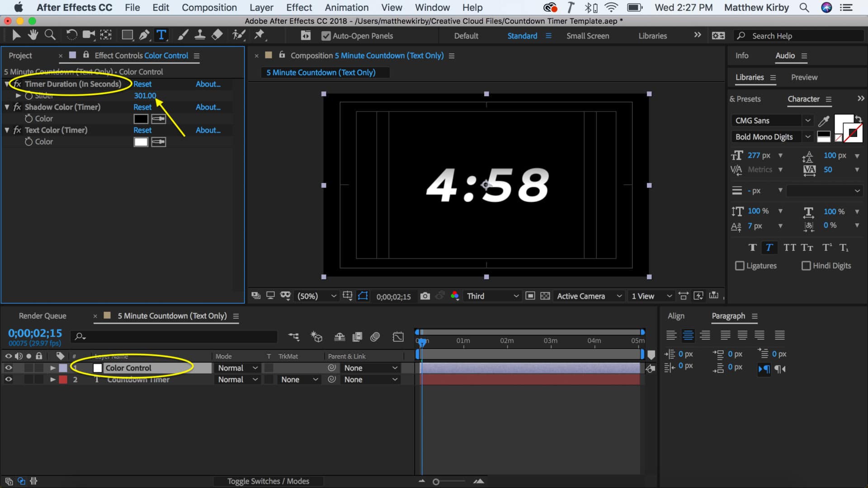Expand Shadow Color Timer effect properties
868x488 pixels.
pyautogui.click(x=8, y=107)
